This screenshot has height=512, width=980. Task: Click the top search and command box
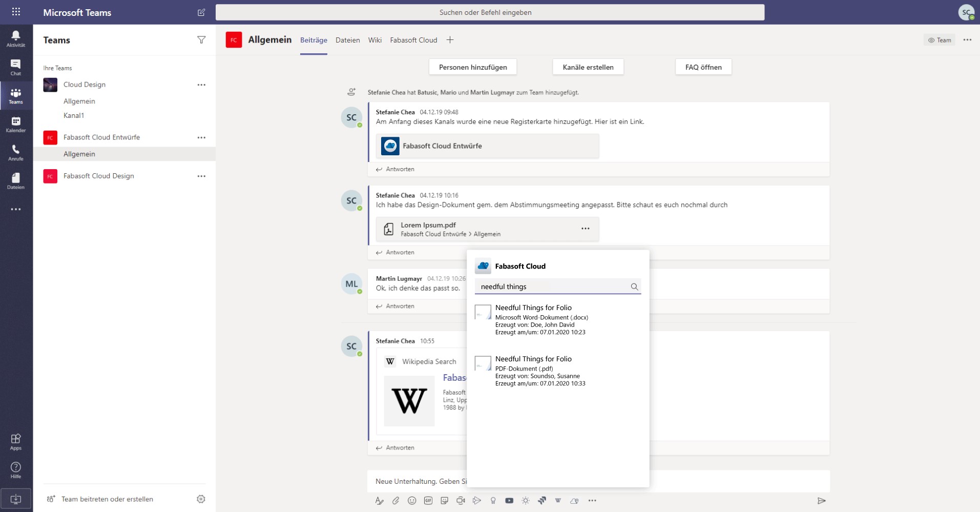[x=490, y=12]
